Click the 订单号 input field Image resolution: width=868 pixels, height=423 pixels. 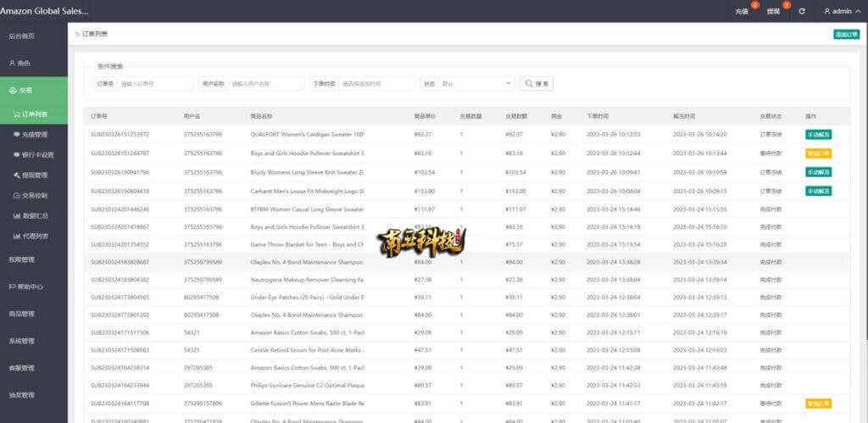(x=155, y=84)
